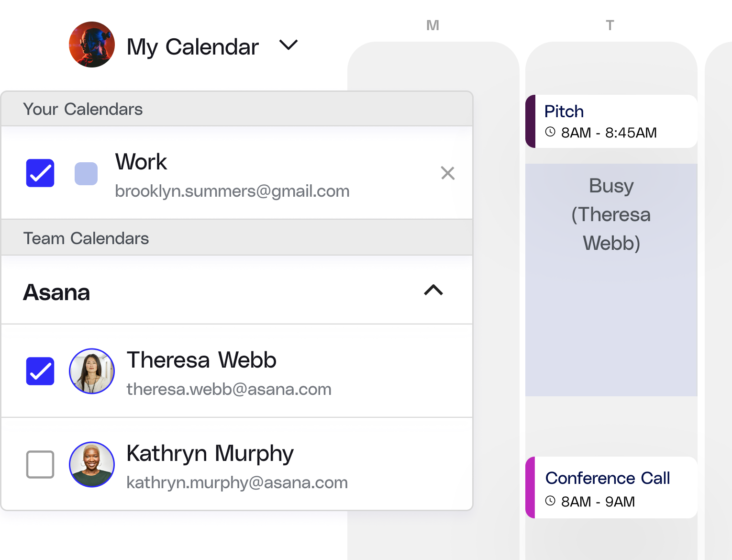Click Kathryn Murphy's avatar picture

(x=91, y=464)
